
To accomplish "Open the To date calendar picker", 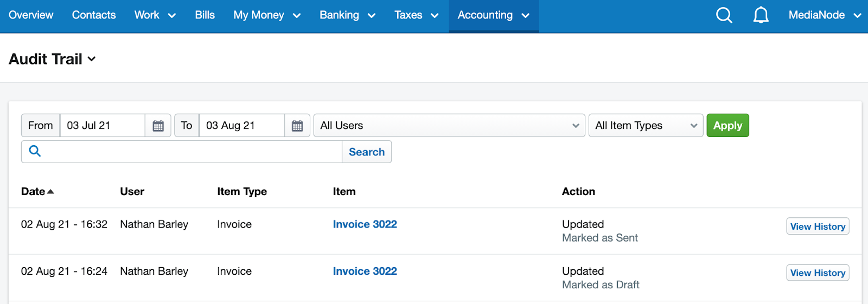I will point(297,126).
